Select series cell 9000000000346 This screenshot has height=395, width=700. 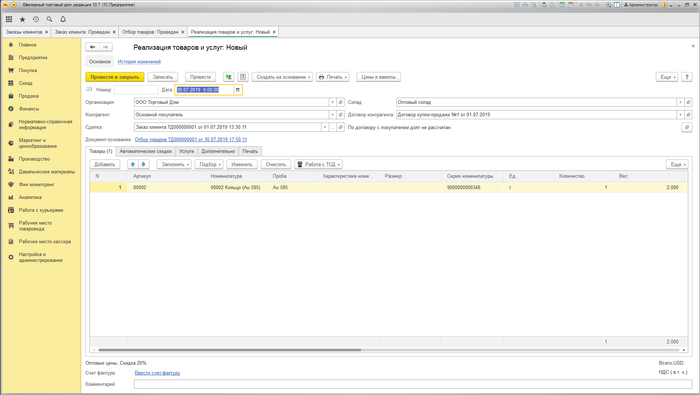(x=472, y=187)
